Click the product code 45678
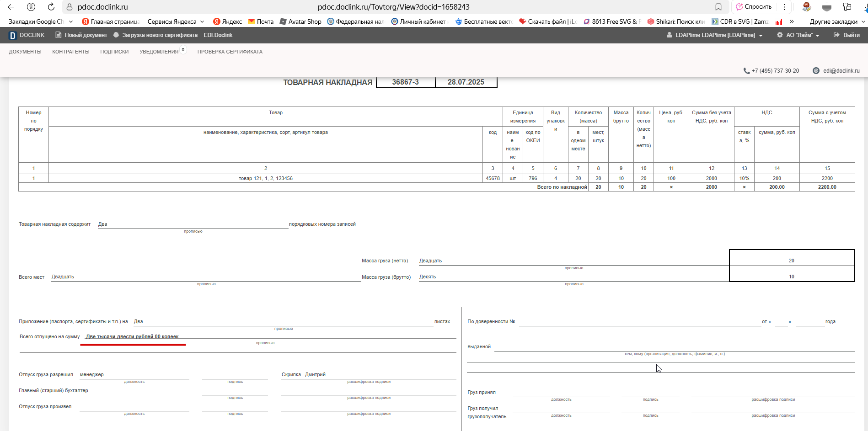Image resolution: width=868 pixels, height=431 pixels. (x=493, y=178)
